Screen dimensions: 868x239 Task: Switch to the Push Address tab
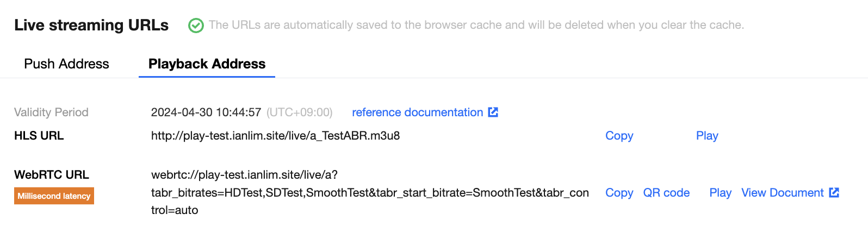point(66,64)
